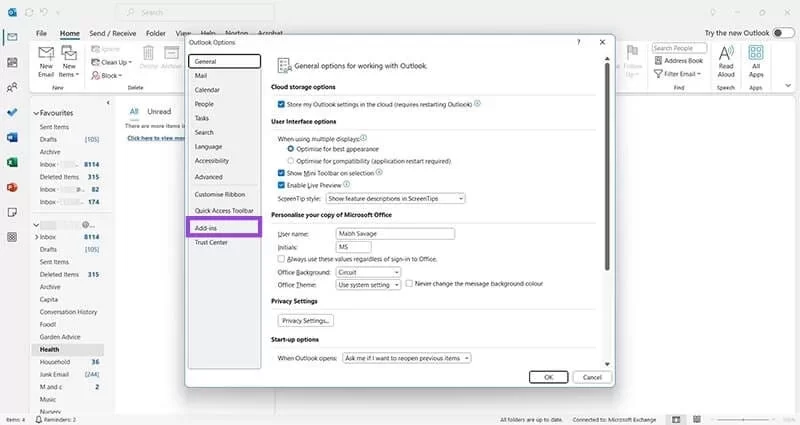Open the To Do checkmark icon

12,112
